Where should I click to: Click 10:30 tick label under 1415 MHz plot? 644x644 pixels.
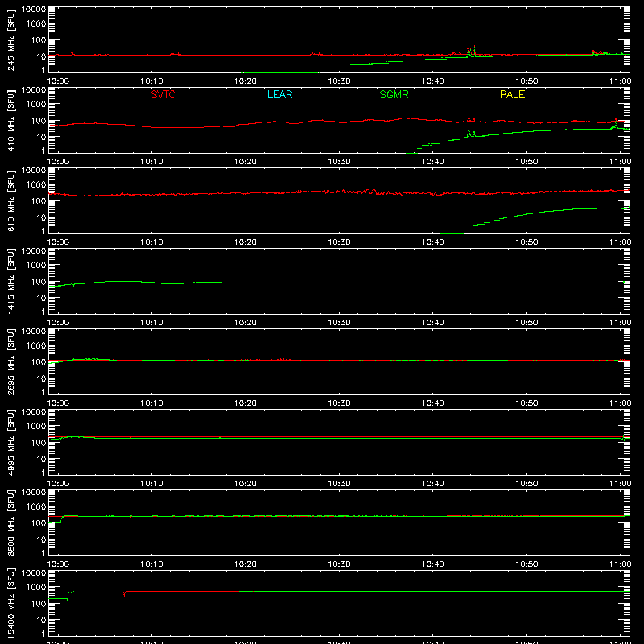pos(339,323)
